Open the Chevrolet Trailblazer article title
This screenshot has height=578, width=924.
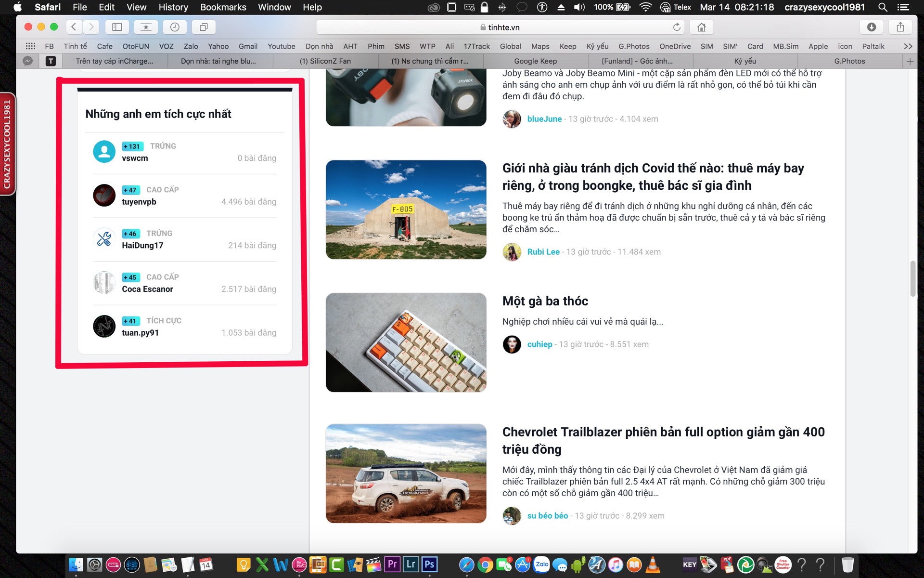pyautogui.click(x=663, y=440)
